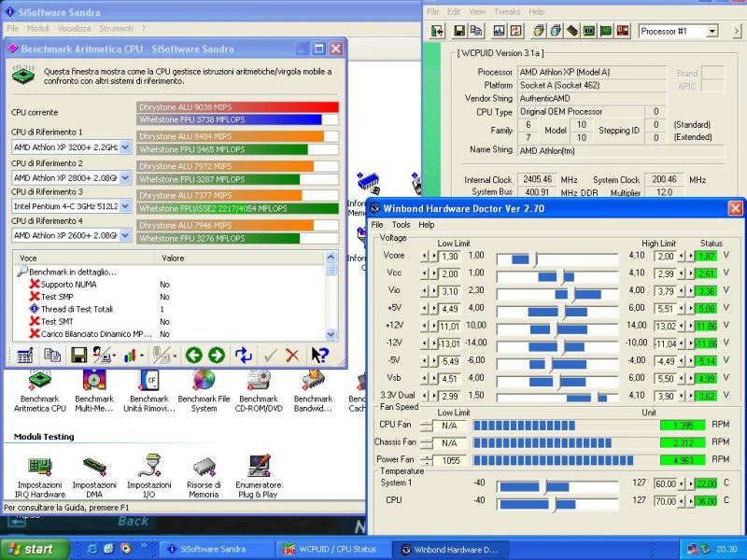
Task: Open Tools menu in Hardware Doctor
Action: coord(402,225)
